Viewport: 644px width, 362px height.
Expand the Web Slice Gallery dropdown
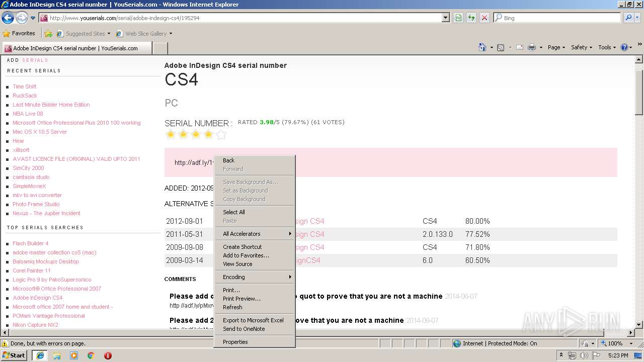[x=171, y=34]
